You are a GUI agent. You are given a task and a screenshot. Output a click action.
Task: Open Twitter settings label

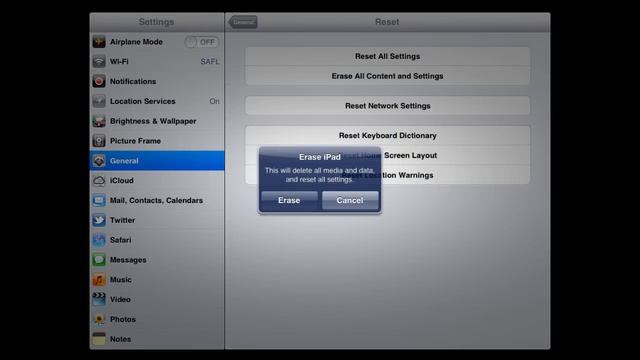122,220
